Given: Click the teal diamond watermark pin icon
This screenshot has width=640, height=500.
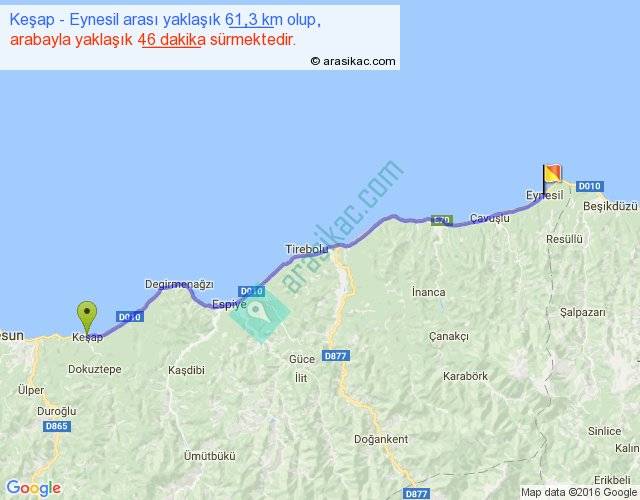Looking at the screenshot, I should coord(260,312).
